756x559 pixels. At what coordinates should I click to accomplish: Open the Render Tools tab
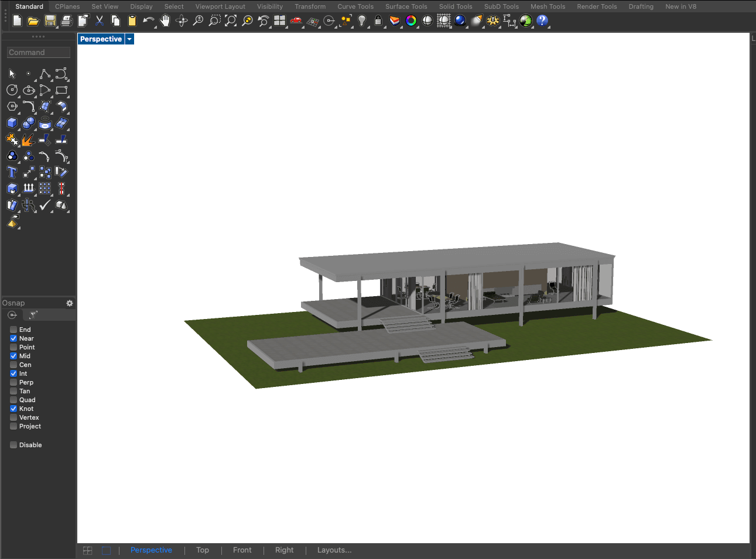point(597,6)
